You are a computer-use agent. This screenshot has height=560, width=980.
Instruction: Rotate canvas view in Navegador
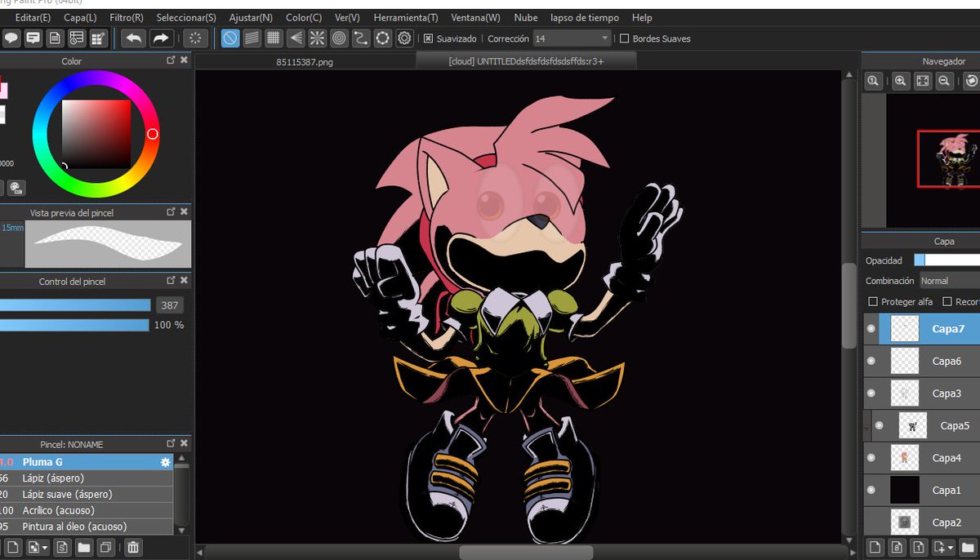[x=971, y=81]
